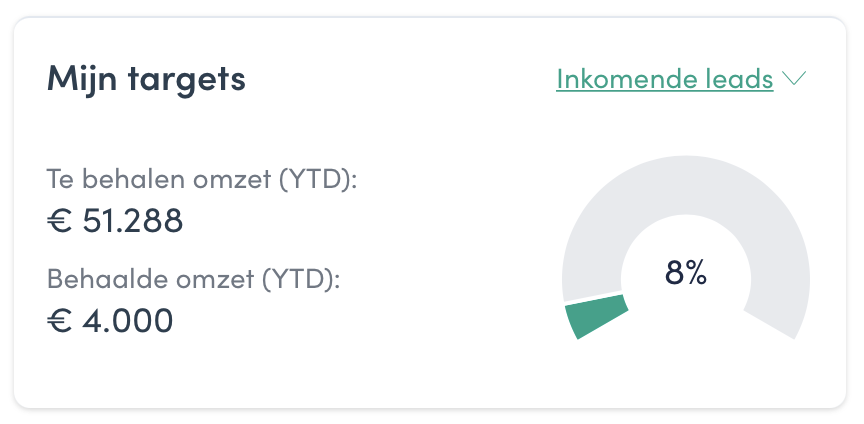Expand the chevron next to Inkomende leads
The height and width of the screenshot is (424, 864).
click(794, 78)
